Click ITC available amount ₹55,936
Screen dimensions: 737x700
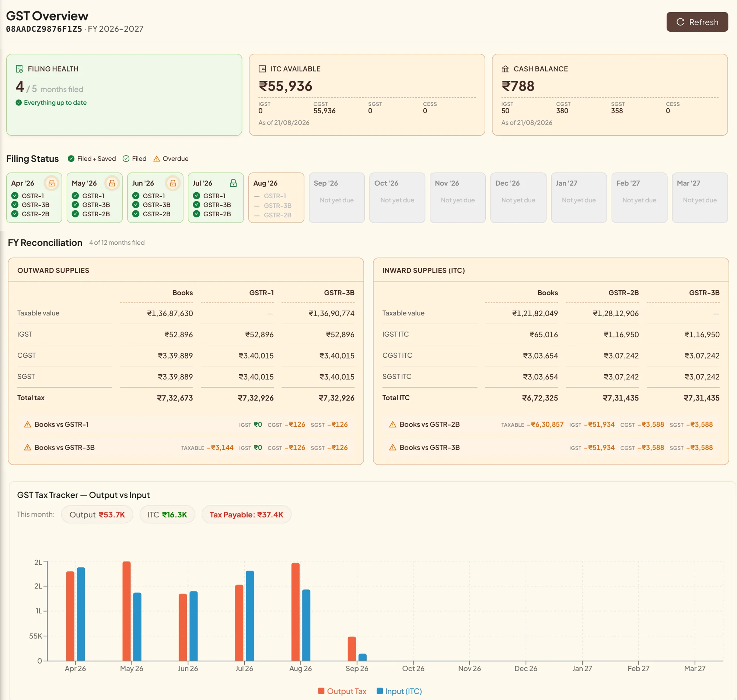(286, 86)
